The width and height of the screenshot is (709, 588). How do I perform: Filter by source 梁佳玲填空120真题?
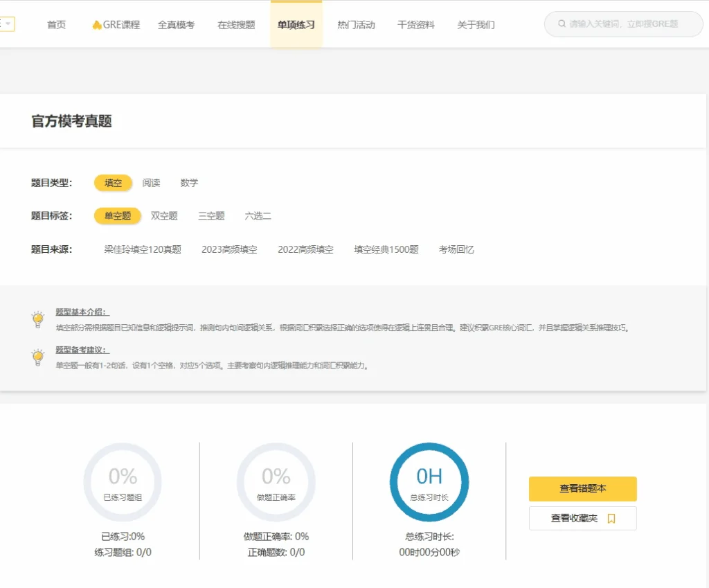[x=143, y=249]
